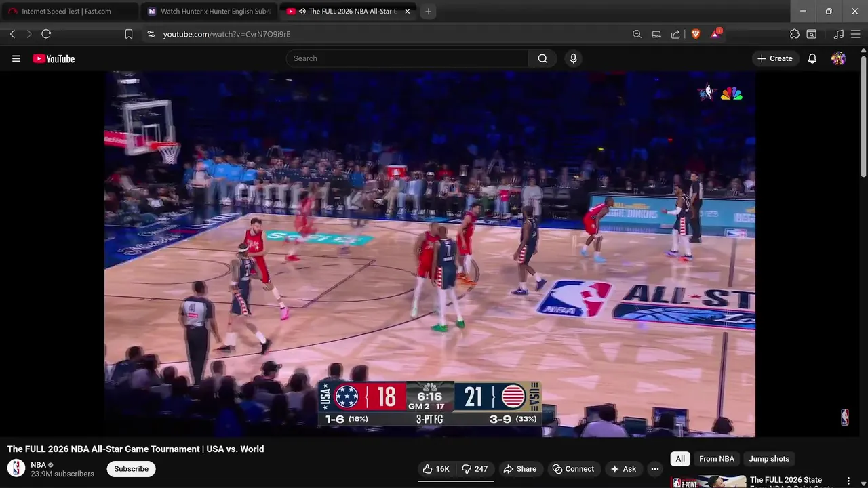Reload the YouTube page

(x=46, y=34)
